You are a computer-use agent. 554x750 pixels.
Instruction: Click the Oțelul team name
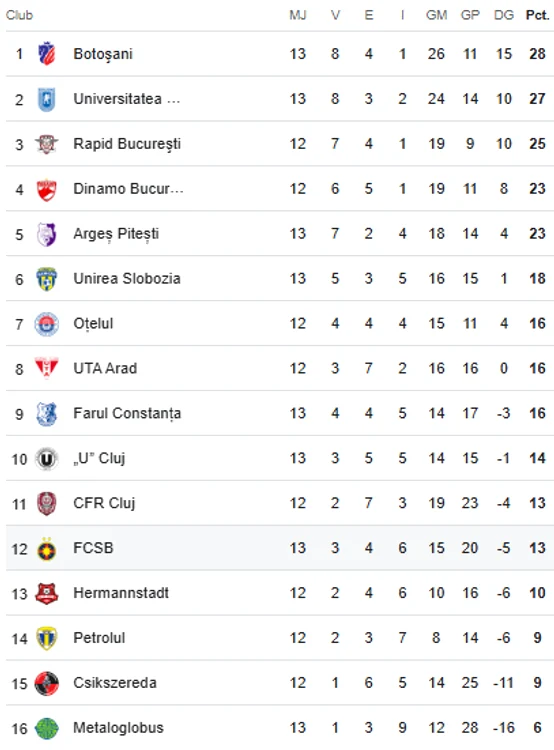[x=93, y=323]
